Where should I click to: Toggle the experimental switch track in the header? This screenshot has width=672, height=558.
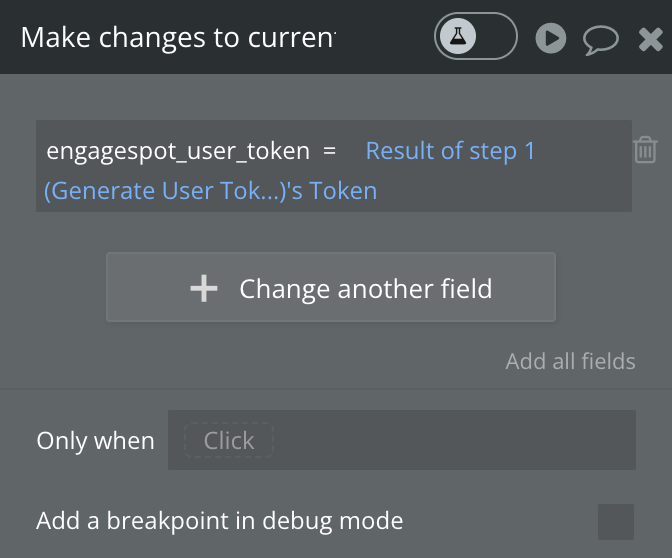click(476, 36)
